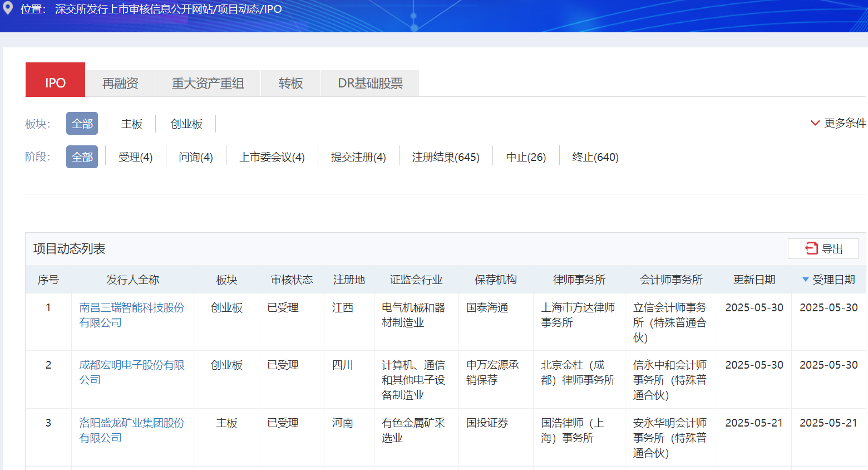Select 全部 in the 阶段 filter row
The height and width of the screenshot is (470, 868).
82,157
